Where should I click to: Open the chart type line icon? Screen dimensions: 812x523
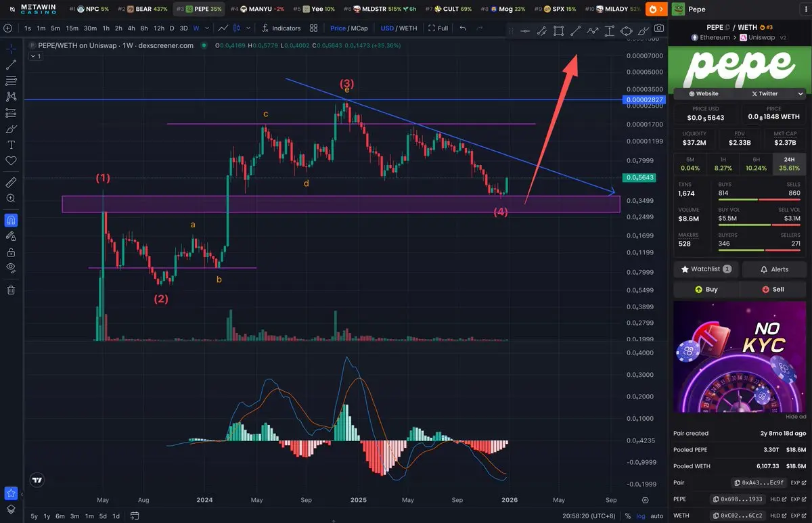pos(224,28)
